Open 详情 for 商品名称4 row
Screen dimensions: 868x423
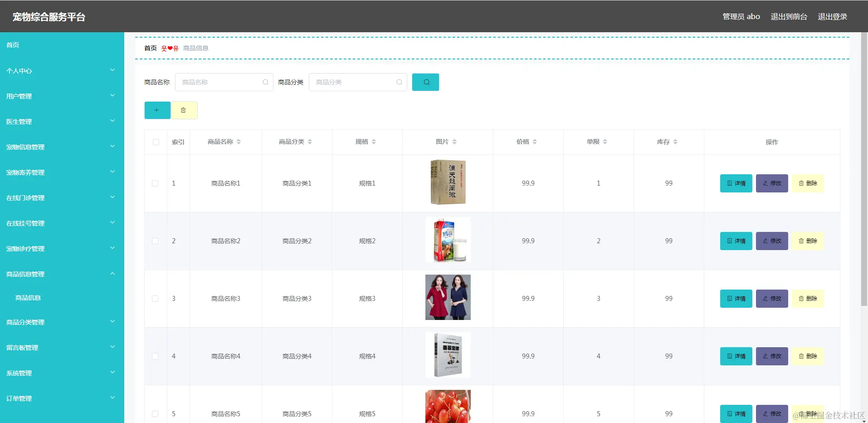736,356
